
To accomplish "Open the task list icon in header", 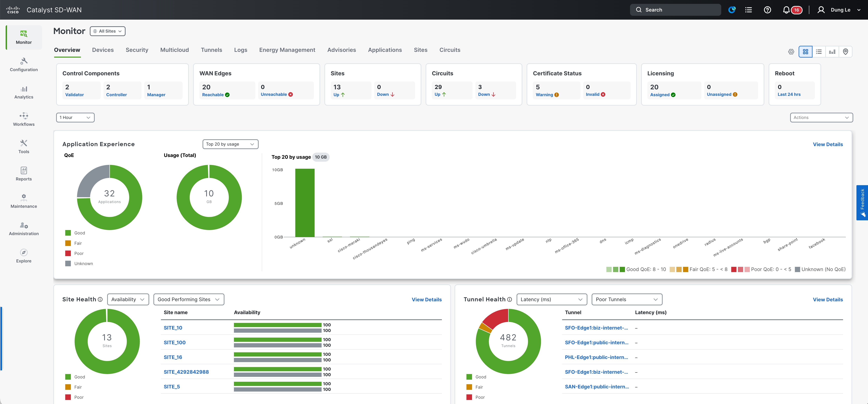I will (748, 10).
